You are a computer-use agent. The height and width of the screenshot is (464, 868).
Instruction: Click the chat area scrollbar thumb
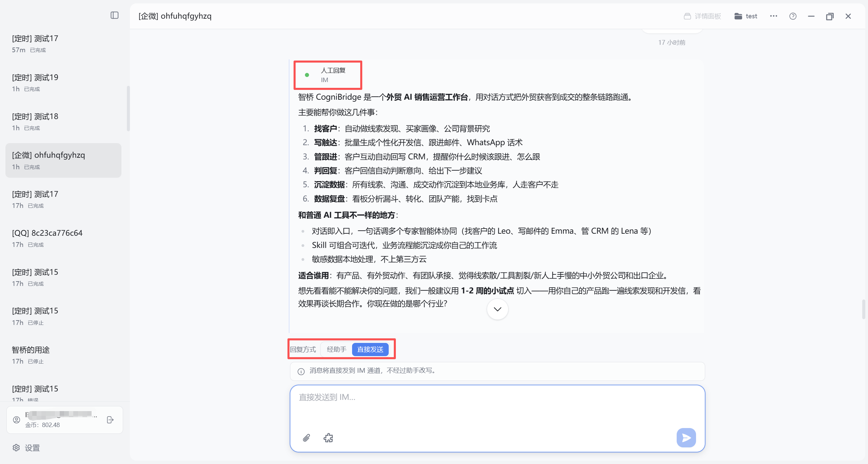864,309
